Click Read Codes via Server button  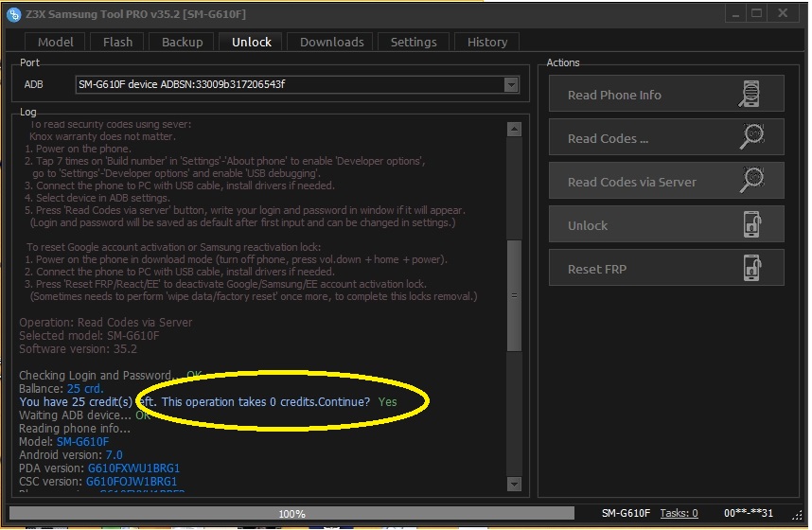[x=666, y=181]
